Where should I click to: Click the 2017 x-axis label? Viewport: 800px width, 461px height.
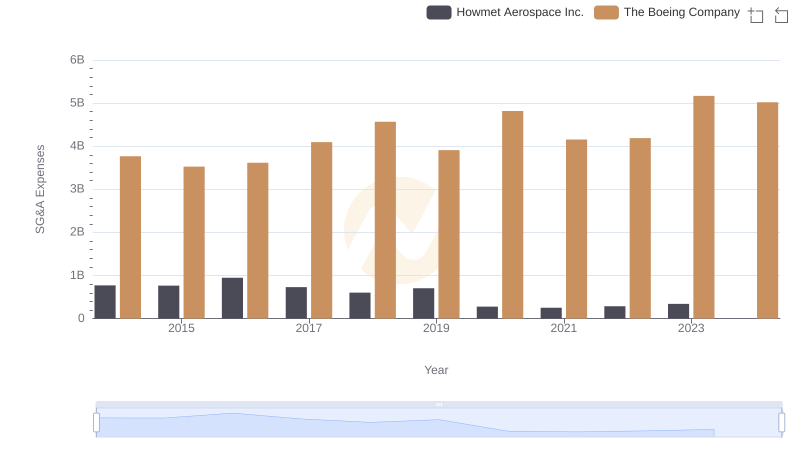pyautogui.click(x=309, y=328)
